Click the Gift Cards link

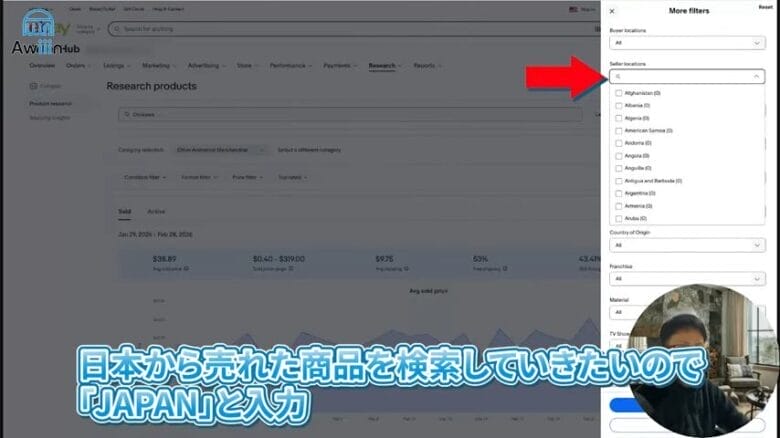coord(134,9)
